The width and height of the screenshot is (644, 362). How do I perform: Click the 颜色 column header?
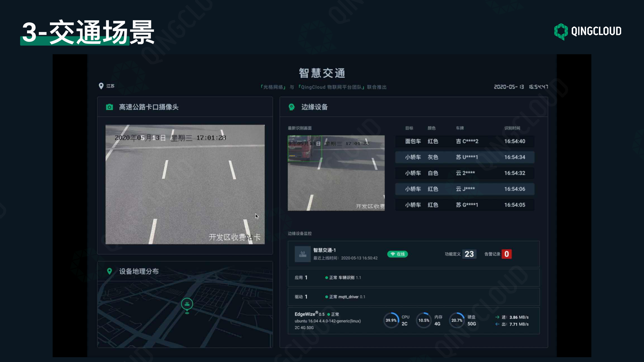431,128
